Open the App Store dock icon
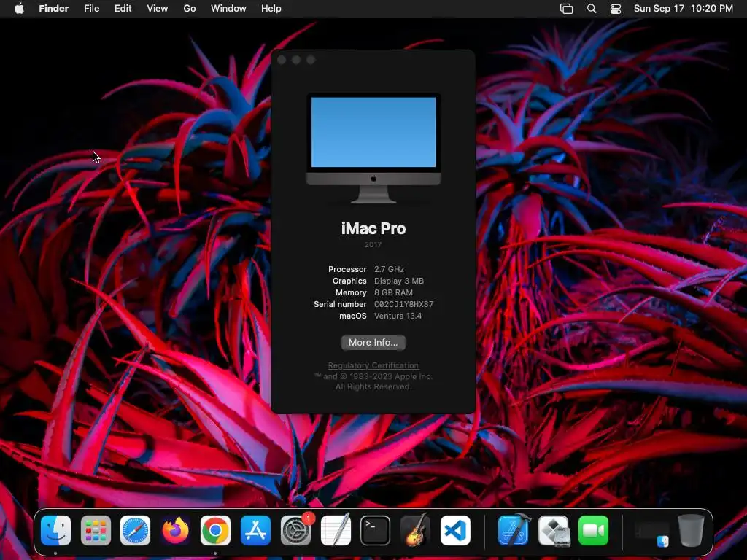 (x=255, y=530)
